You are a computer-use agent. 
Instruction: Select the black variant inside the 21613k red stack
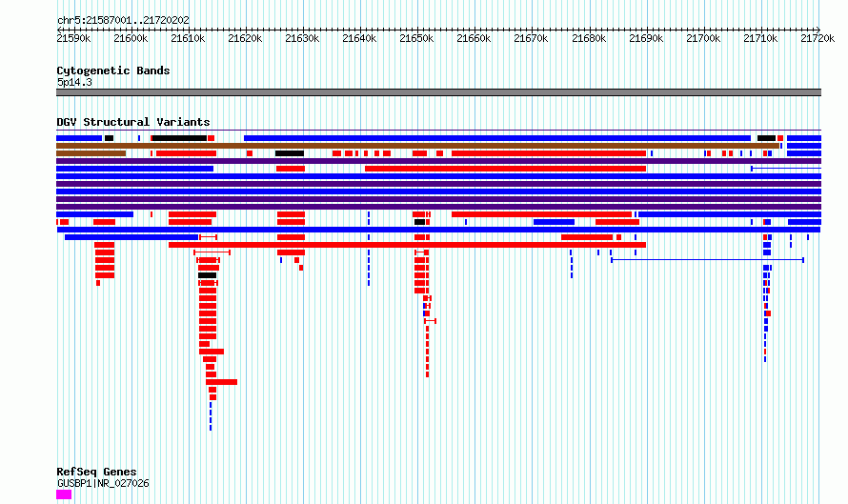click(207, 275)
